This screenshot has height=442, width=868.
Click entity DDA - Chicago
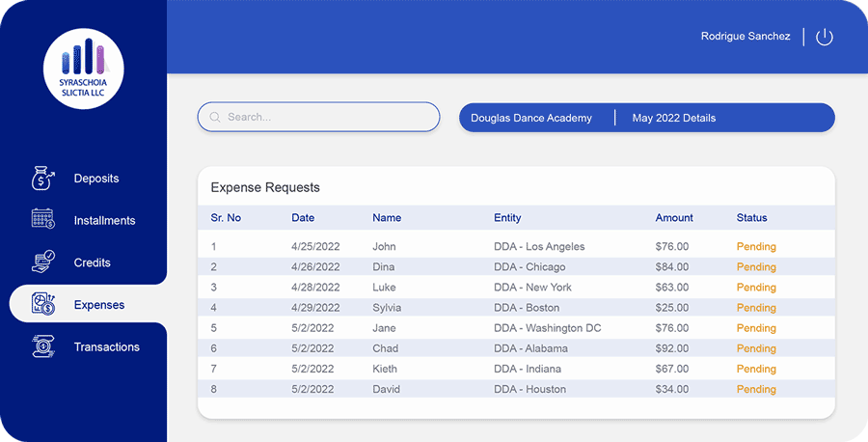[x=529, y=267]
